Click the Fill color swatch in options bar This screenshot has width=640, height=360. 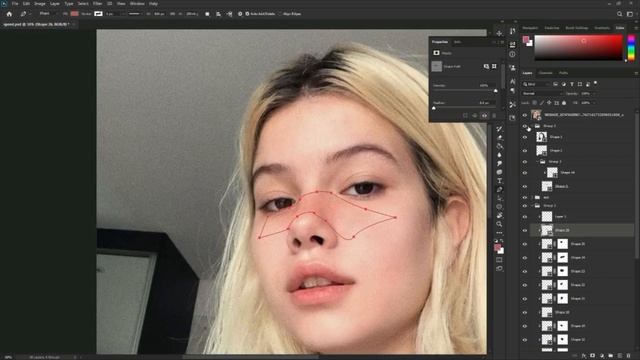tap(75, 14)
